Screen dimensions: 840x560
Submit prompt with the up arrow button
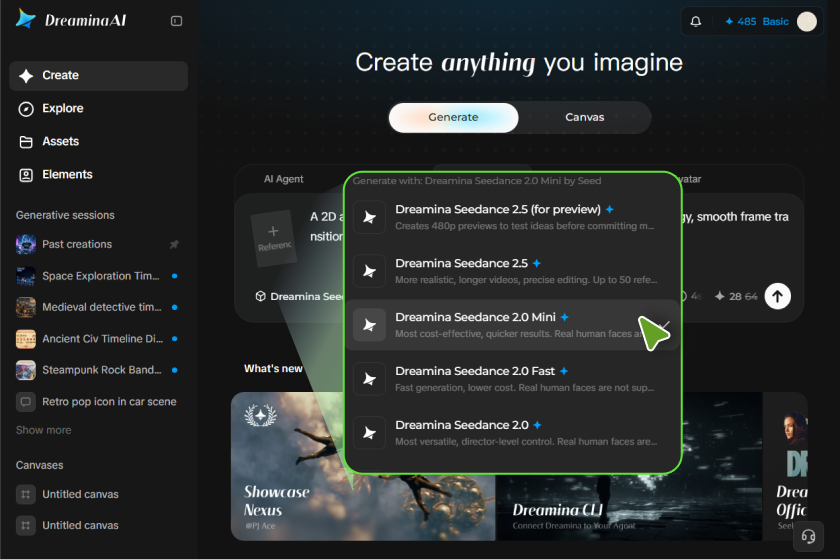tap(777, 296)
